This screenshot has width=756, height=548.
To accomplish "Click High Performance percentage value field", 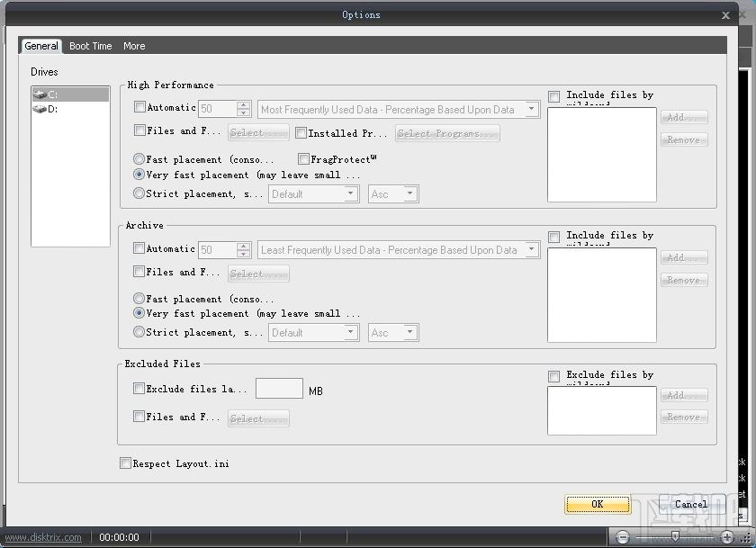I will (x=218, y=109).
